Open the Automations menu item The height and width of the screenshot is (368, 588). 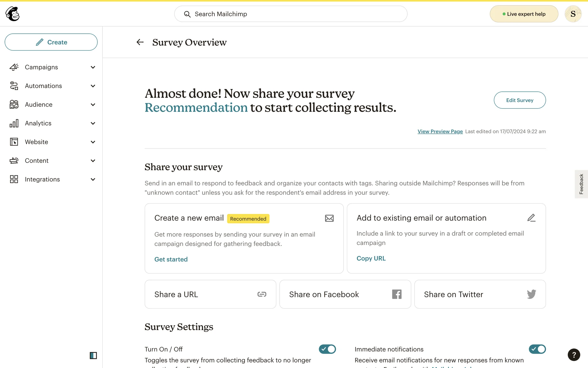[43, 86]
